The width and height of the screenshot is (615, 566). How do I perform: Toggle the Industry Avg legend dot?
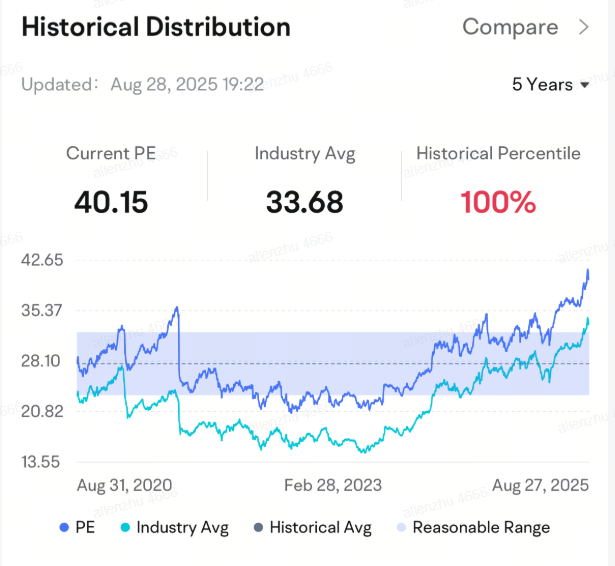125,527
